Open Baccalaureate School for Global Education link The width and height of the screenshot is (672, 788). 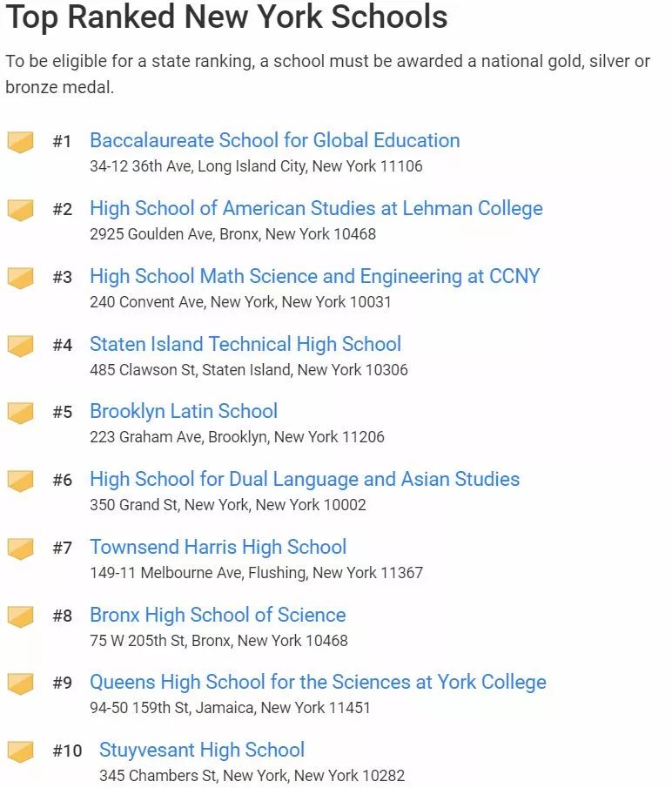275,140
